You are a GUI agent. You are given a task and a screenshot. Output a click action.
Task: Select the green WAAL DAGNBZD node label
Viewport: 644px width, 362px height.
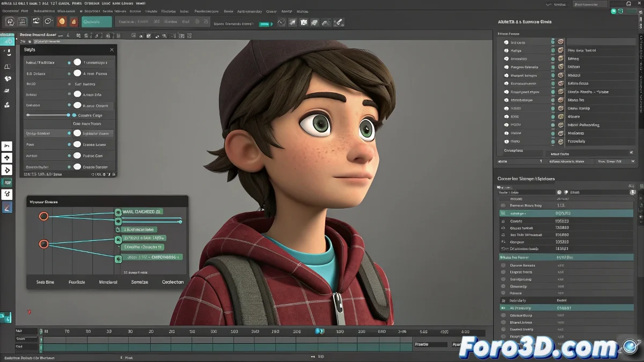pos(142,212)
